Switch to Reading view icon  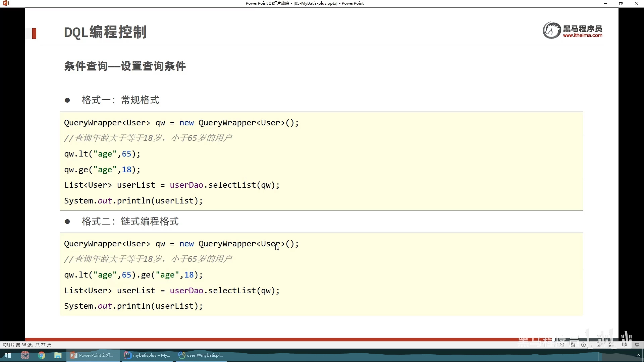(624, 345)
